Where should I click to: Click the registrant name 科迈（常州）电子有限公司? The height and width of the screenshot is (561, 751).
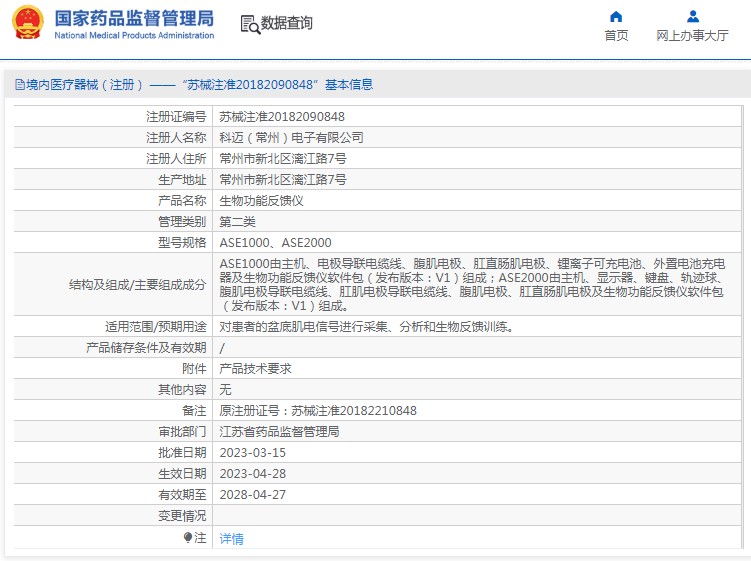(x=291, y=137)
